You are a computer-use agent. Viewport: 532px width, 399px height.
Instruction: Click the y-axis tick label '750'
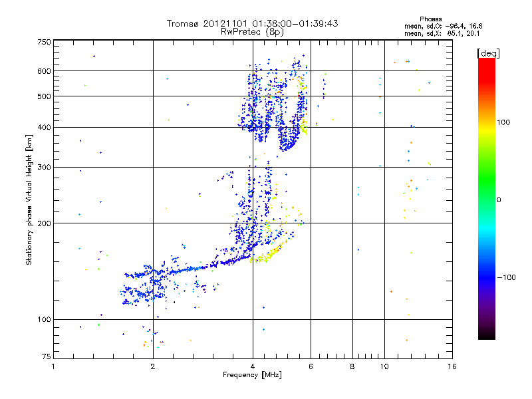[45, 42]
